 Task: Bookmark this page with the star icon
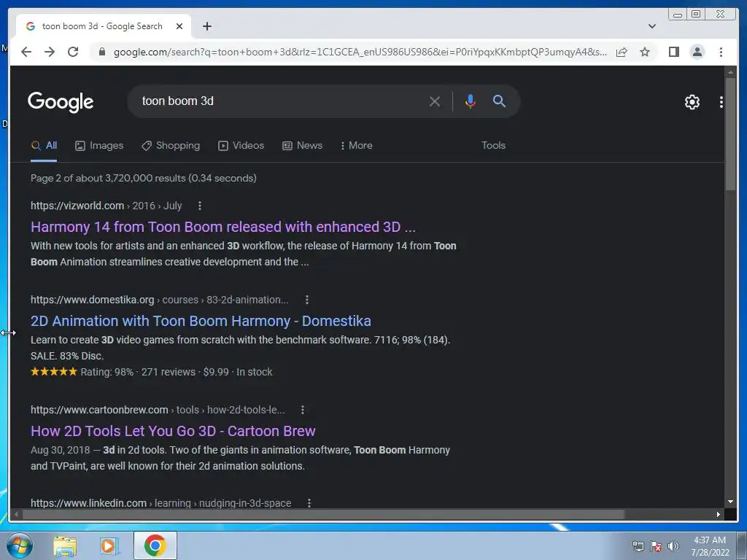(645, 52)
